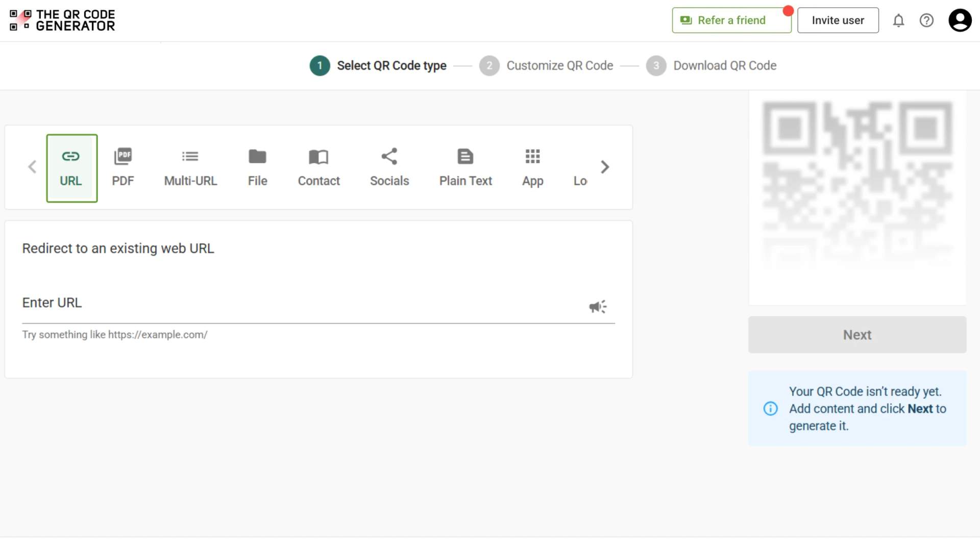Click the info icon in QR notice
980x551 pixels.
tap(770, 409)
